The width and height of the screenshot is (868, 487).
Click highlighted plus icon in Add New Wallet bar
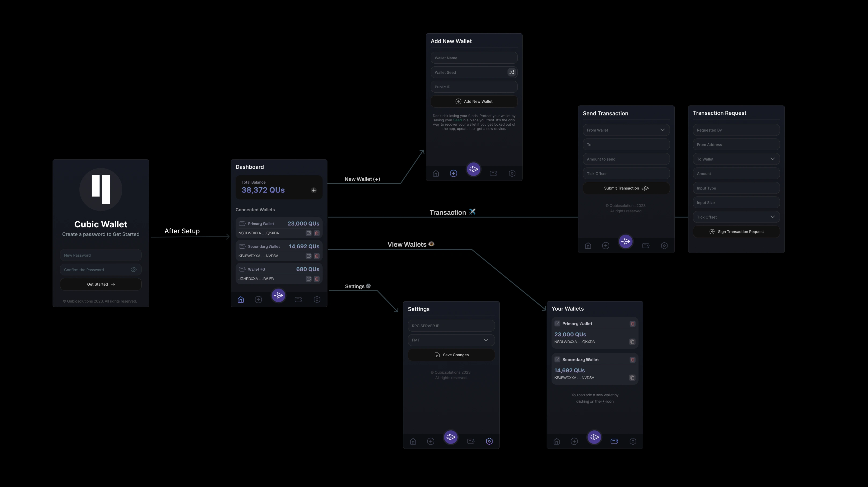(454, 174)
